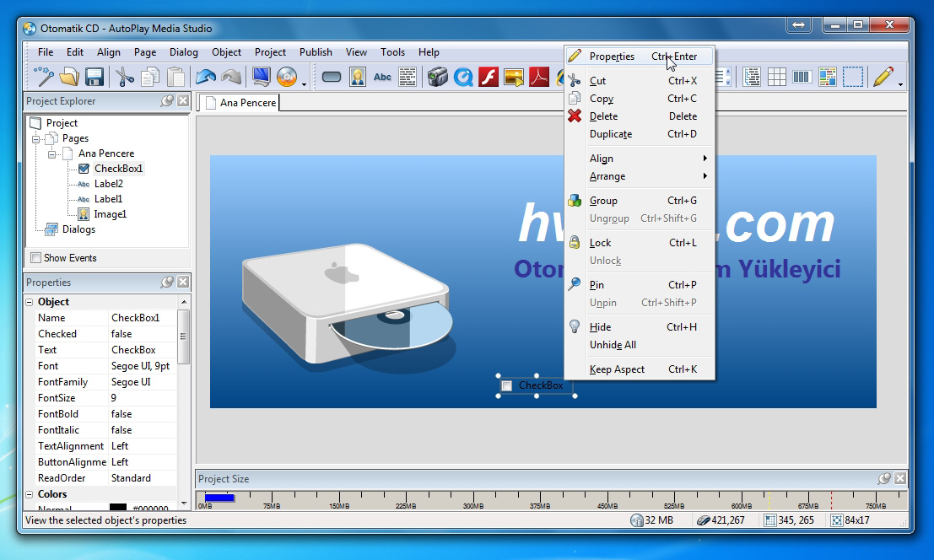Click the scissors Cut toolbar icon
Image resolution: width=934 pixels, height=560 pixels.
pos(124,77)
